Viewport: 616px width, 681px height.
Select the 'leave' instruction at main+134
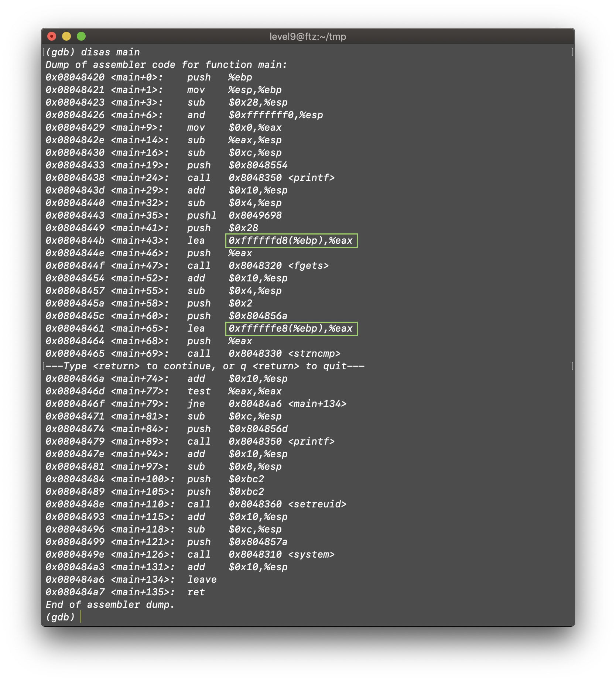(x=202, y=579)
